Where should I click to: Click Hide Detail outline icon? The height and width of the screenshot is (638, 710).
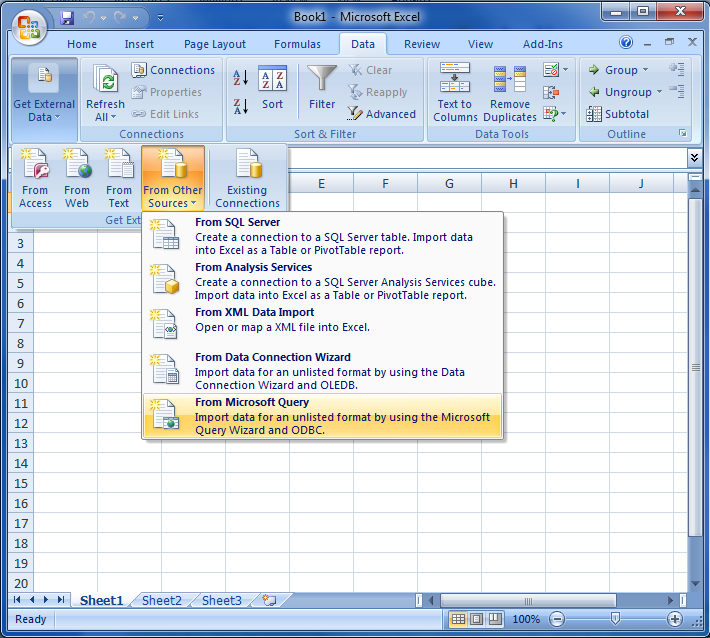coord(676,91)
